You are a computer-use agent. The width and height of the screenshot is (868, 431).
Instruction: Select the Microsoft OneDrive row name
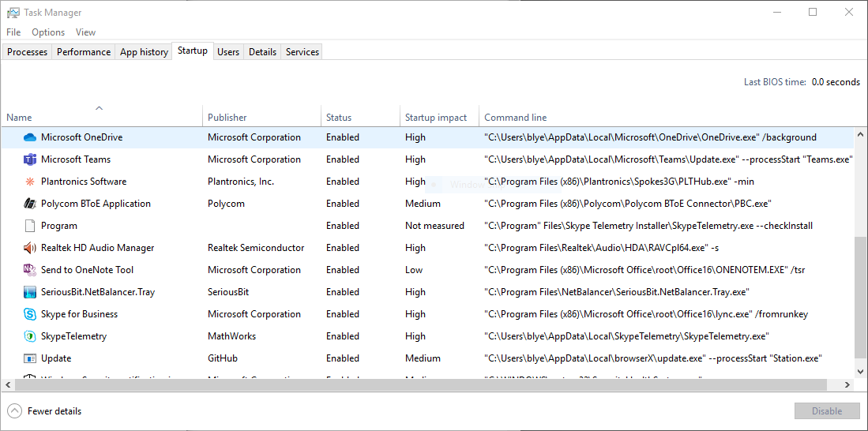[x=82, y=137]
